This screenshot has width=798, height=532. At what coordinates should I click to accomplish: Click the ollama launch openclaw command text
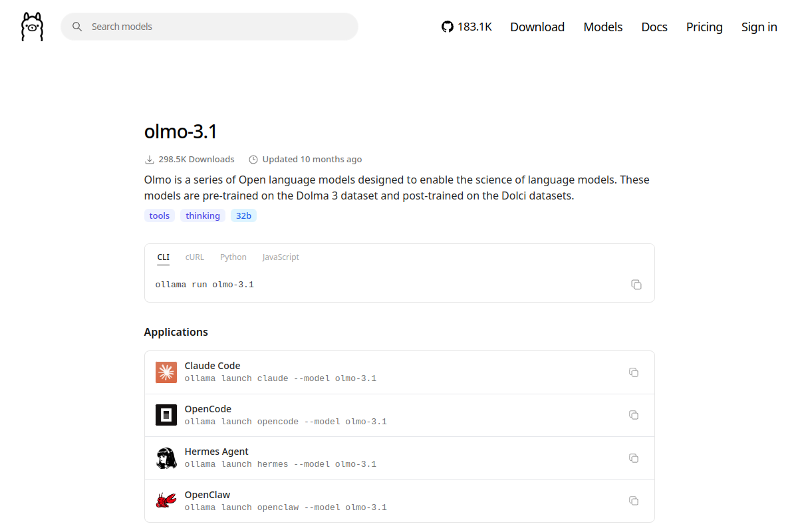point(286,507)
